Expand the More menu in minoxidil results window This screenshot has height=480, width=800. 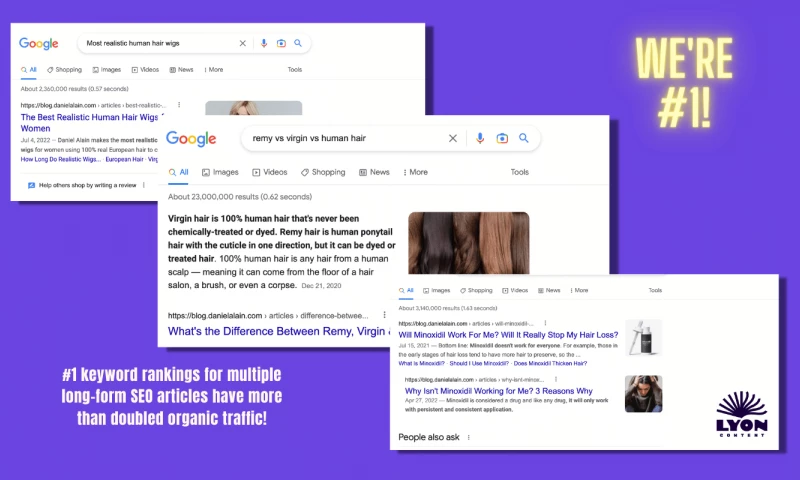[x=579, y=290]
